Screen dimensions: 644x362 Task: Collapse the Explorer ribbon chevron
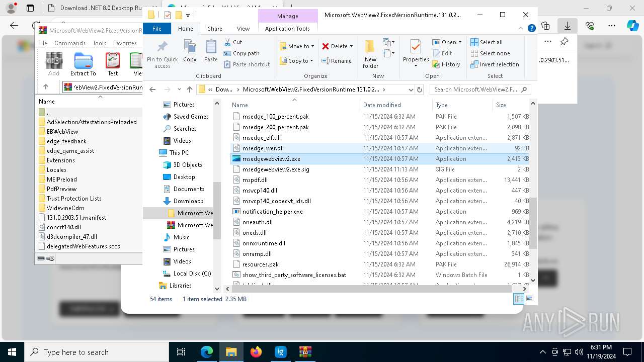point(521,29)
